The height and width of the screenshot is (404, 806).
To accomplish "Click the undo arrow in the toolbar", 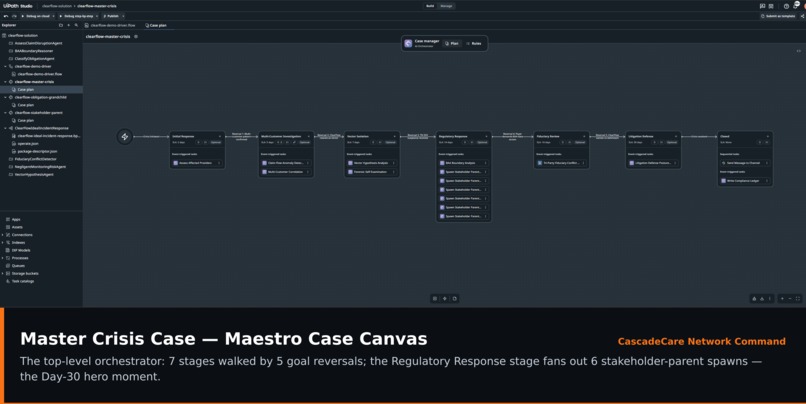I will (x=6, y=16).
